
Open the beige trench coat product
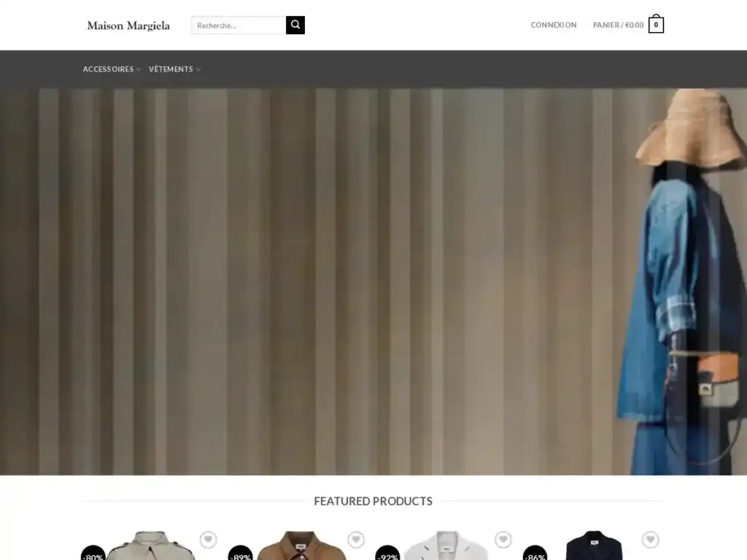coord(151,547)
